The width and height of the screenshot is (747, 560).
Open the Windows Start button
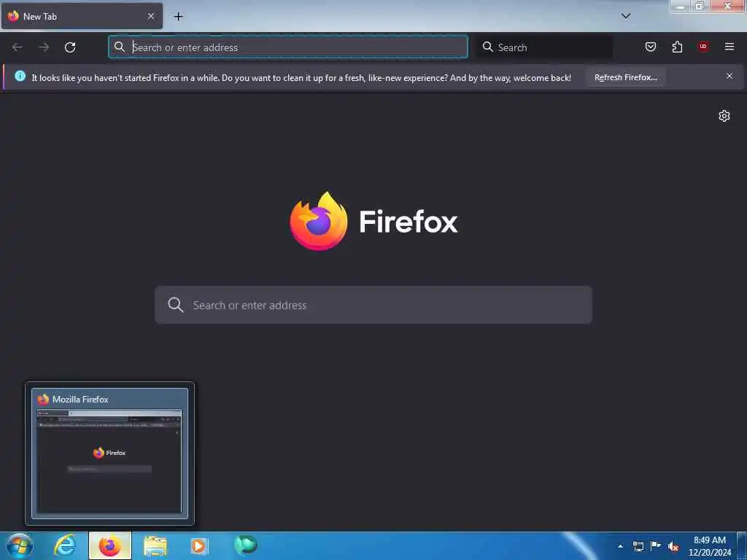tap(20, 546)
